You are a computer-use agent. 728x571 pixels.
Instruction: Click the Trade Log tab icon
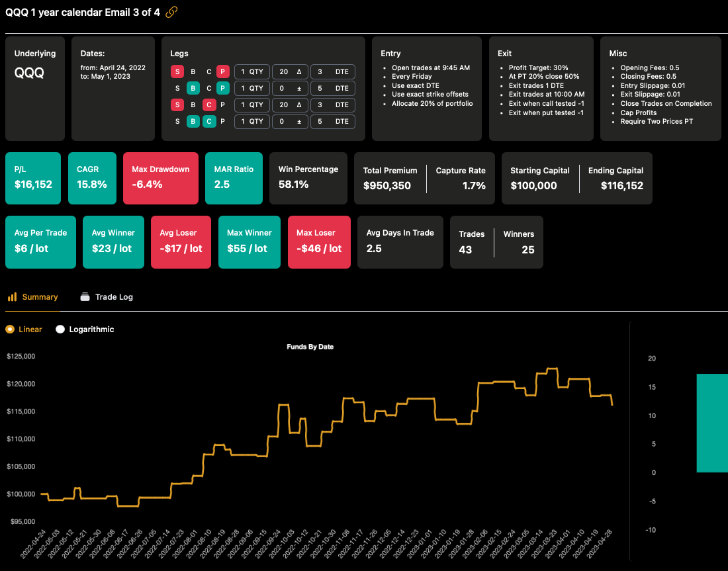[85, 297]
